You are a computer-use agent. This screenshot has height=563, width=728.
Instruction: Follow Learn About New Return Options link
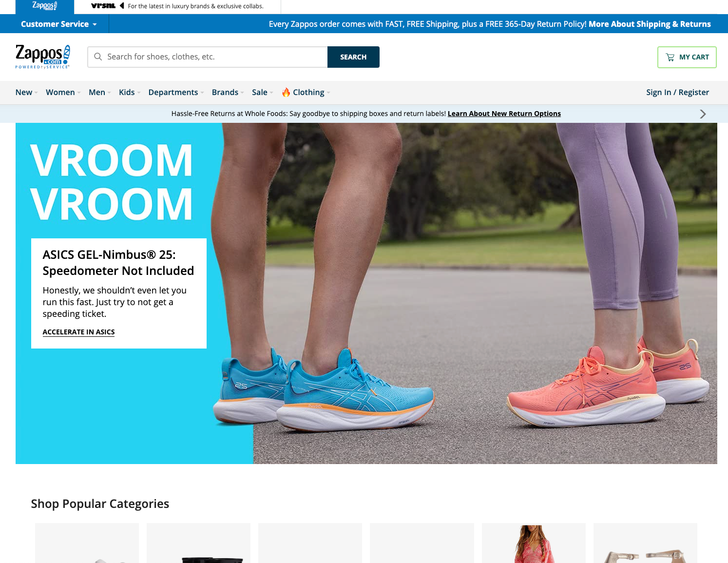tap(504, 114)
